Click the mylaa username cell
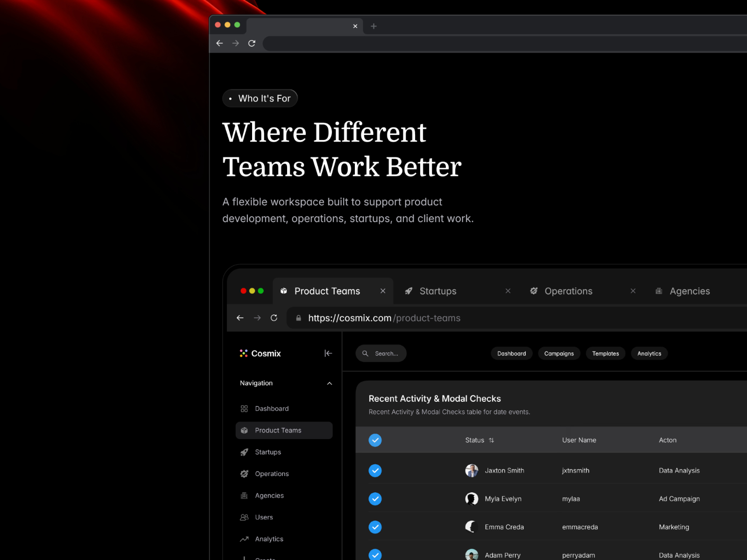Screen dimensions: 747x560 tap(571, 499)
